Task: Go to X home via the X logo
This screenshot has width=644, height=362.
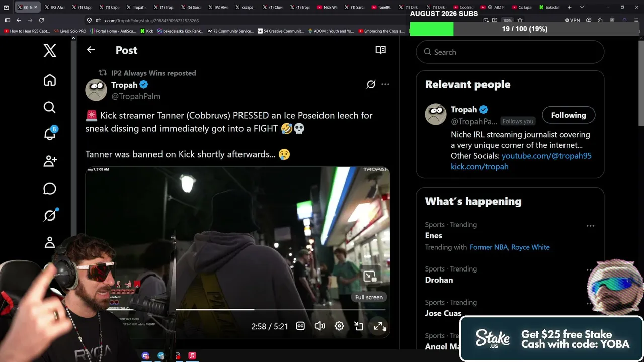Action: (49, 50)
